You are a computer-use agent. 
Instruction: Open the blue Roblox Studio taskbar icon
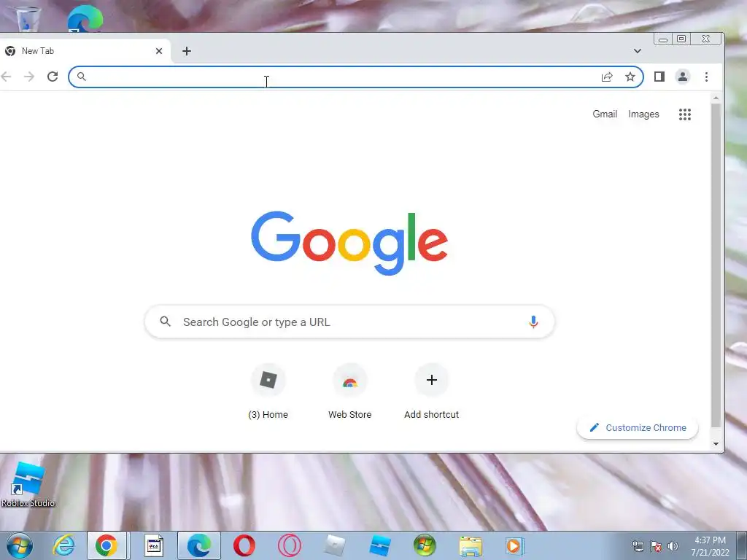(x=379, y=545)
